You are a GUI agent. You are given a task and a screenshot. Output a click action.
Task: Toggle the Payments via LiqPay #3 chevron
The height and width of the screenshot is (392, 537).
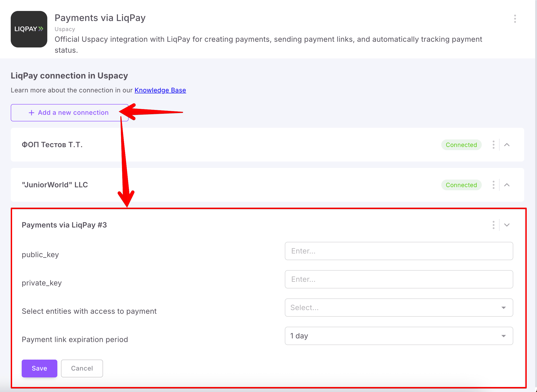click(x=507, y=225)
